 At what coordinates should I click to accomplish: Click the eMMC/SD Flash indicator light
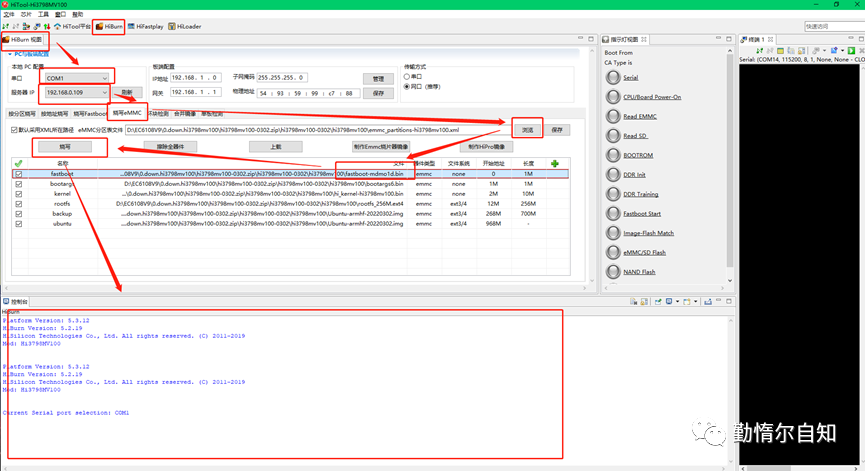coord(613,252)
